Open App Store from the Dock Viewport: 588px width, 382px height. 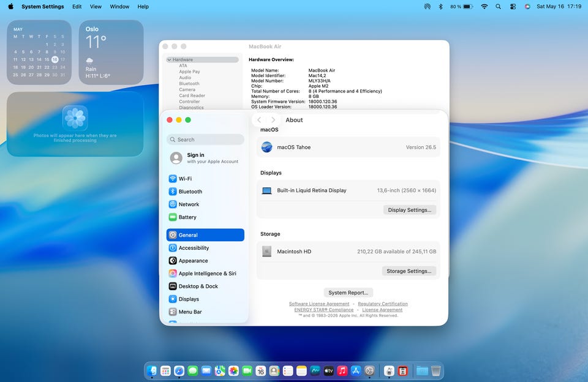(x=356, y=371)
